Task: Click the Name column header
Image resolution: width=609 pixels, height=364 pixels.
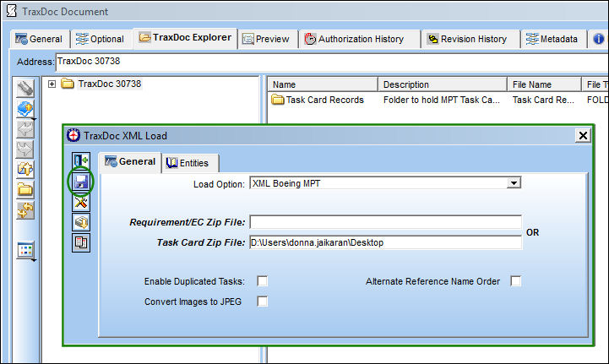Action: coord(322,84)
